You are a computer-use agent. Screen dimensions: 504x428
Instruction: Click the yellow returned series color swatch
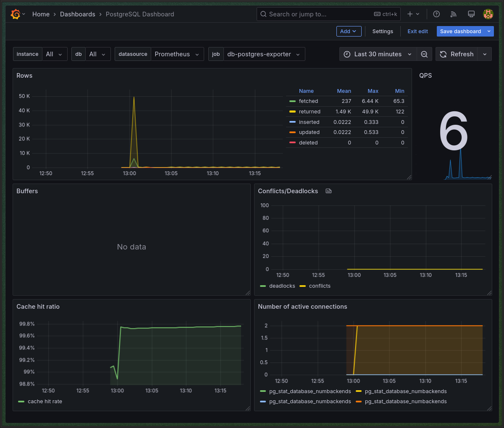coord(292,112)
